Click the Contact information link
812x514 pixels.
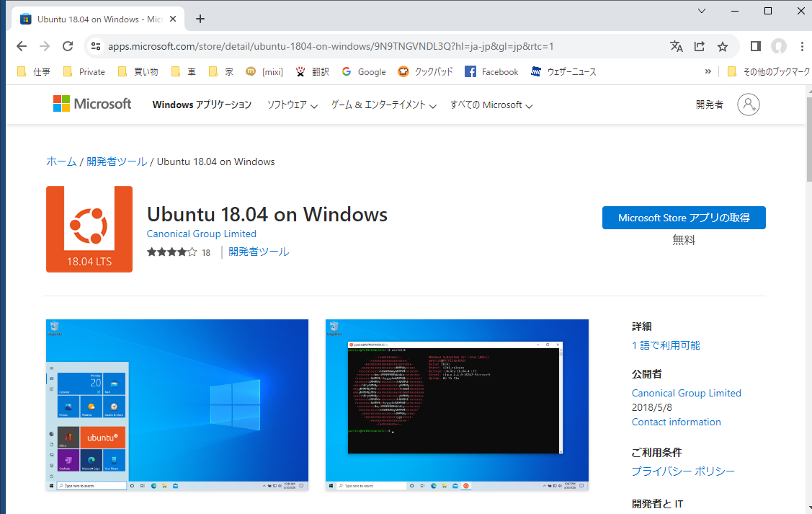click(676, 422)
